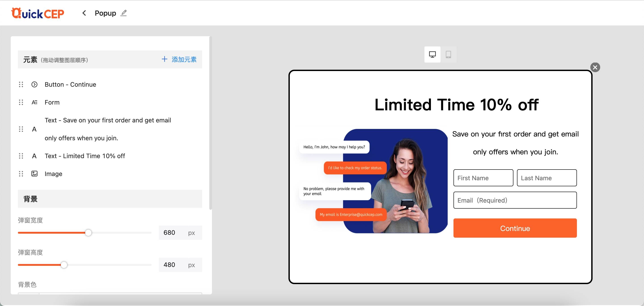Click the Limited Time 10% off headline in preview

click(x=456, y=104)
